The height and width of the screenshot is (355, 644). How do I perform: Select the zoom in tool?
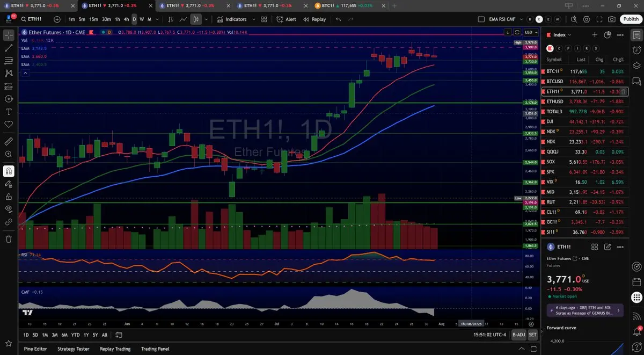(9, 154)
